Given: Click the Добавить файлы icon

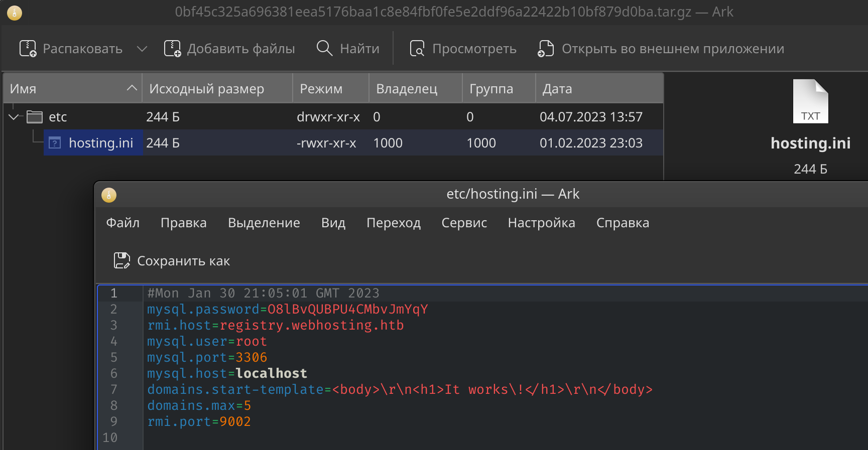Looking at the screenshot, I should tap(173, 49).
